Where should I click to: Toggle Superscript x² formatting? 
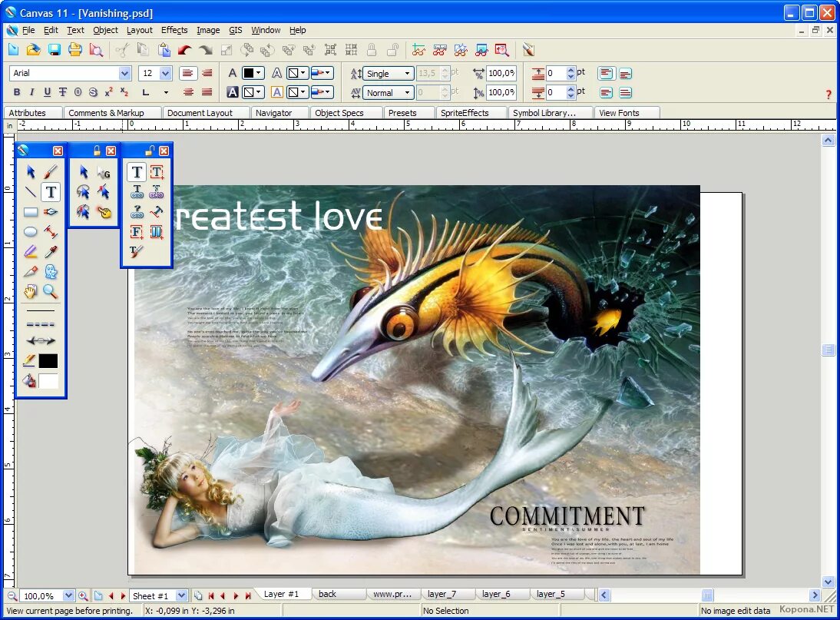tap(109, 92)
